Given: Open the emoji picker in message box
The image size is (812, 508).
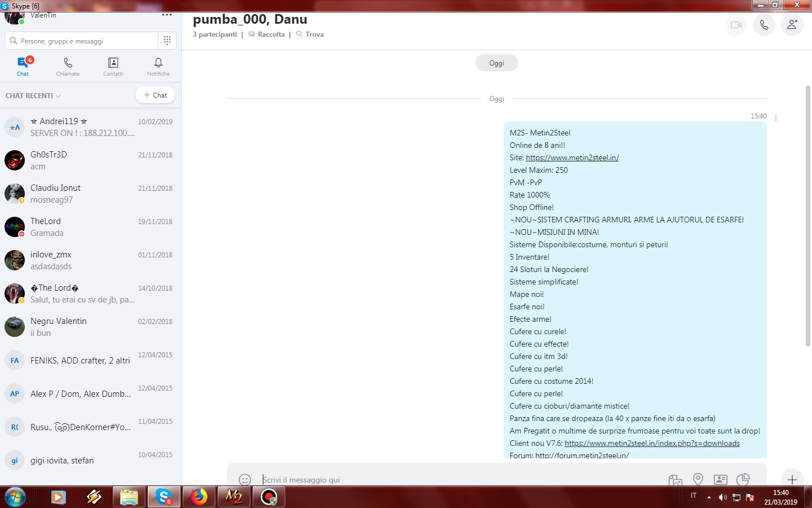Looking at the screenshot, I should 245,480.
